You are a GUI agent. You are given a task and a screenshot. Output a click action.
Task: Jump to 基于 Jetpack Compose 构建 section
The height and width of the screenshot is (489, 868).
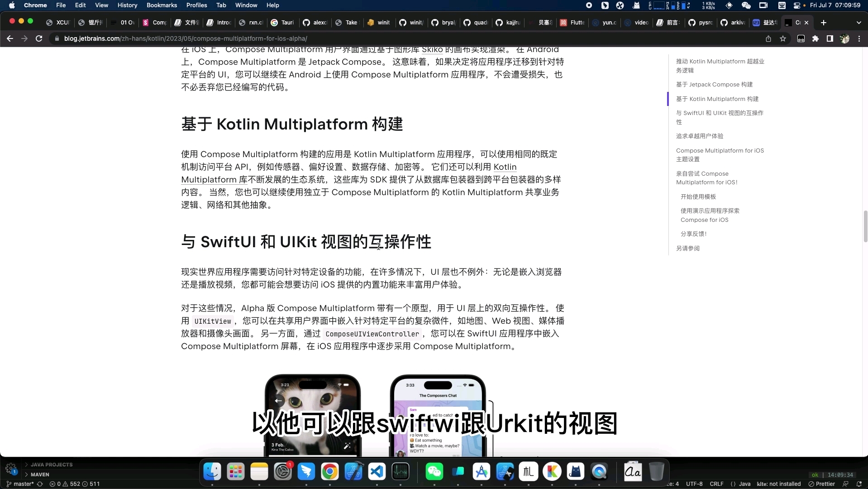coord(714,85)
